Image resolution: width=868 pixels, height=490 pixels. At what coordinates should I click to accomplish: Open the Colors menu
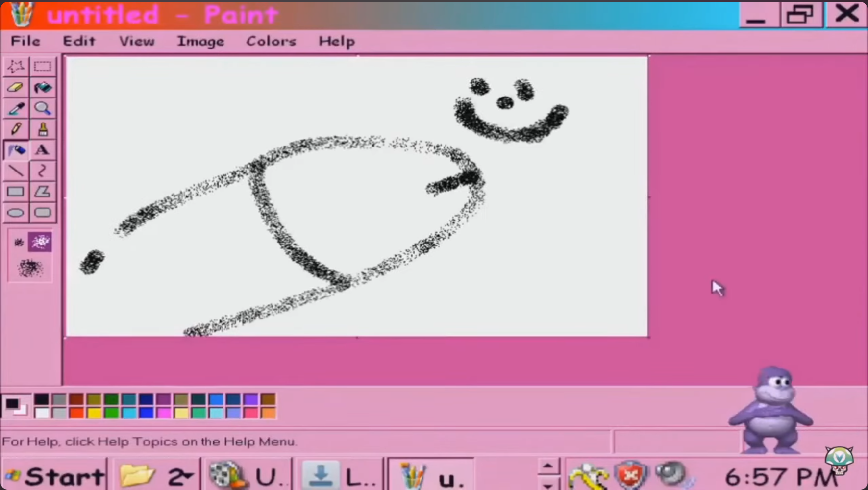point(271,41)
